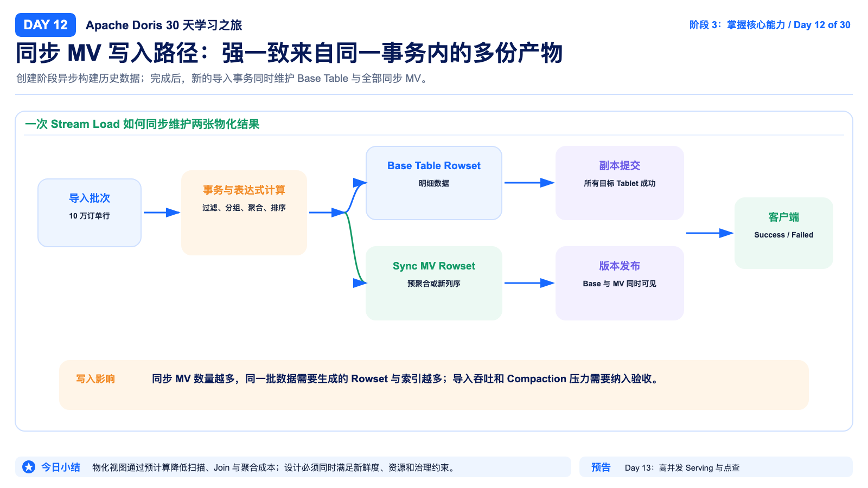Click the 客户端 Success / Failed box
The height and width of the screenshot is (488, 868).
pos(784,233)
